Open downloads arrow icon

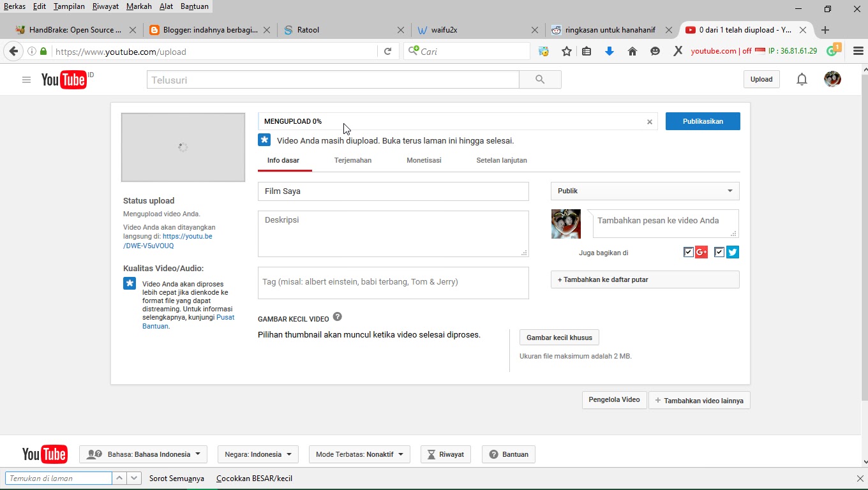click(609, 51)
